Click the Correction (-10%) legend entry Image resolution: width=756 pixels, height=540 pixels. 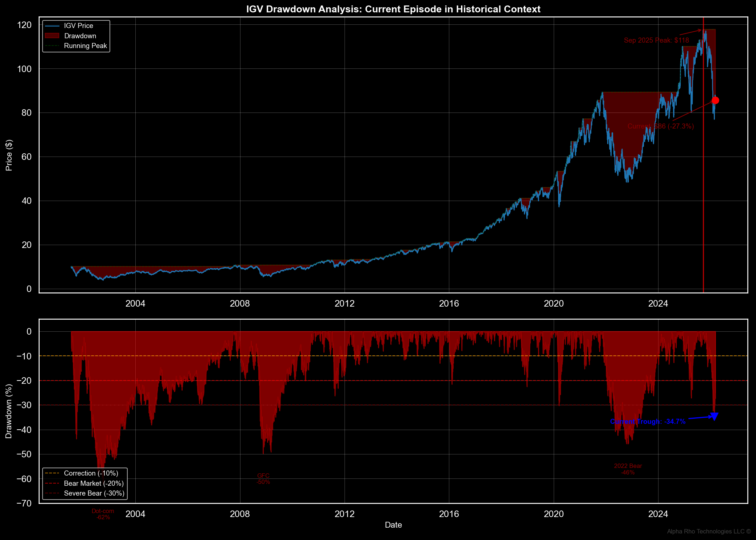[91, 473]
